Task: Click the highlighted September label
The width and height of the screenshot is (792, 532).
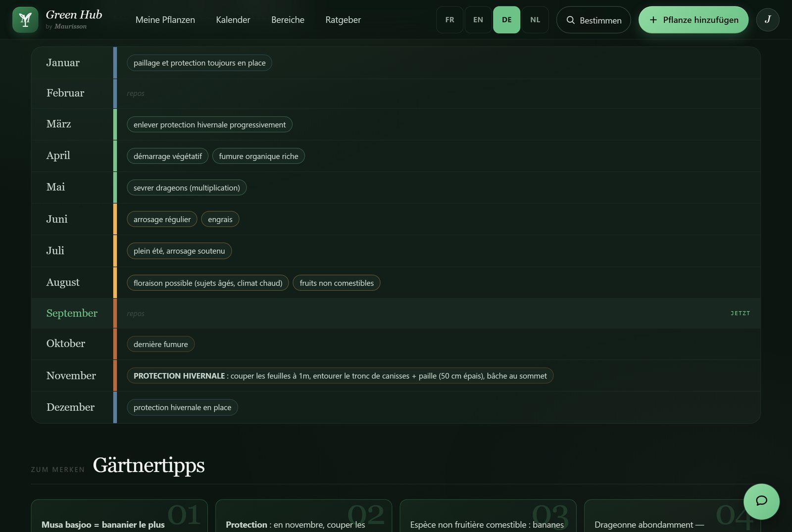Action: [x=72, y=313]
